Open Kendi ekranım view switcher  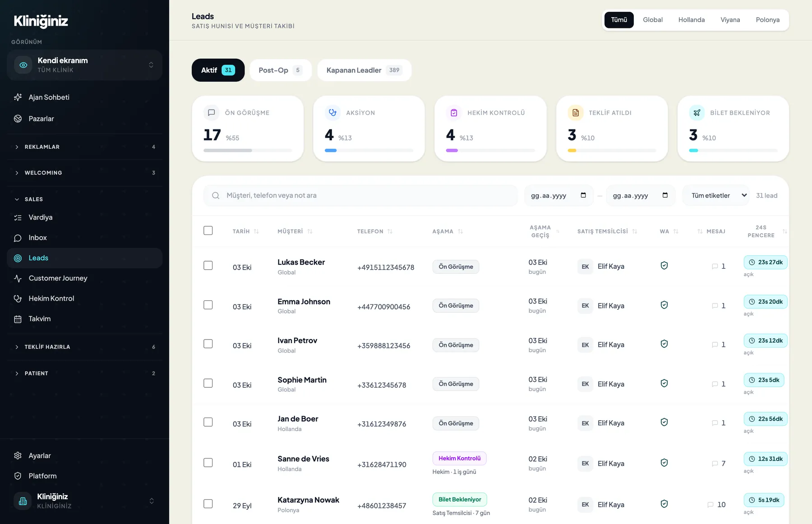click(x=84, y=65)
